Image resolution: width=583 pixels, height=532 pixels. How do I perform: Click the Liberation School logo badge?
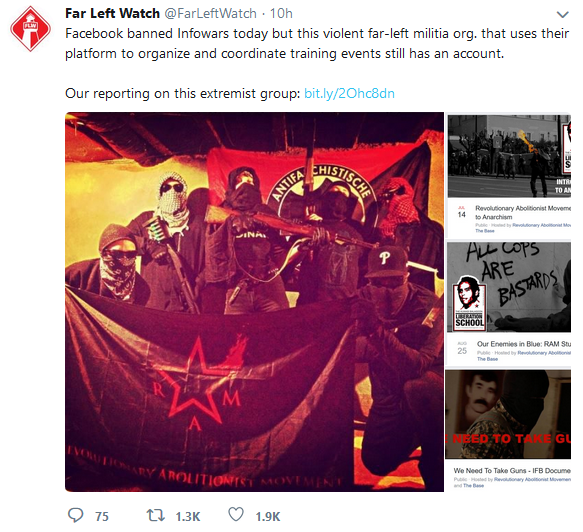[469, 303]
